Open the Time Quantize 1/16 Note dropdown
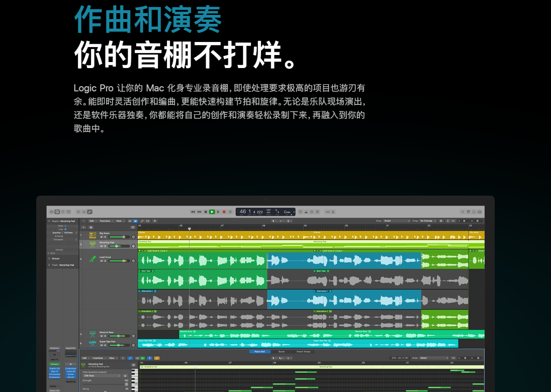551x392 pixels. click(x=102, y=376)
